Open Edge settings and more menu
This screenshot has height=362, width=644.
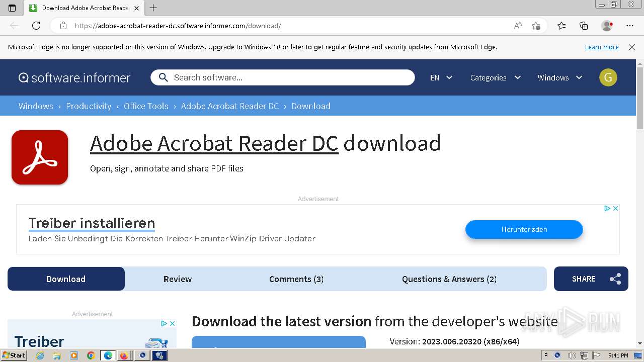pyautogui.click(x=630, y=26)
